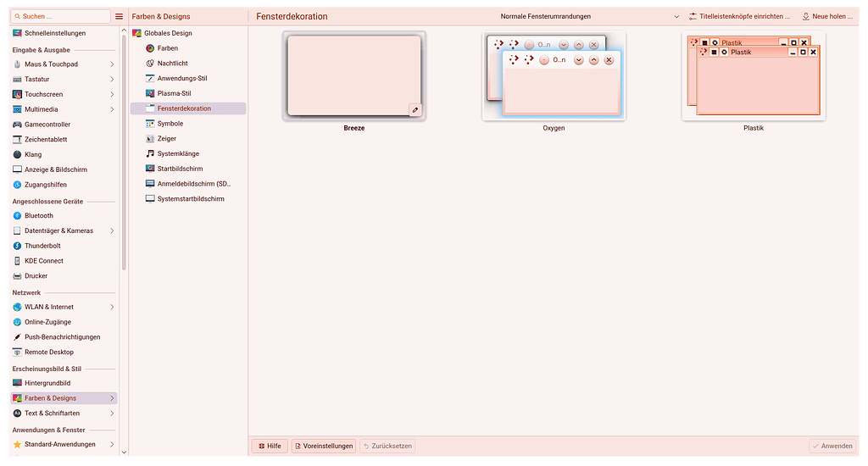Click the Zurücksetzen button
This screenshot has width=868, height=466.
(387, 446)
